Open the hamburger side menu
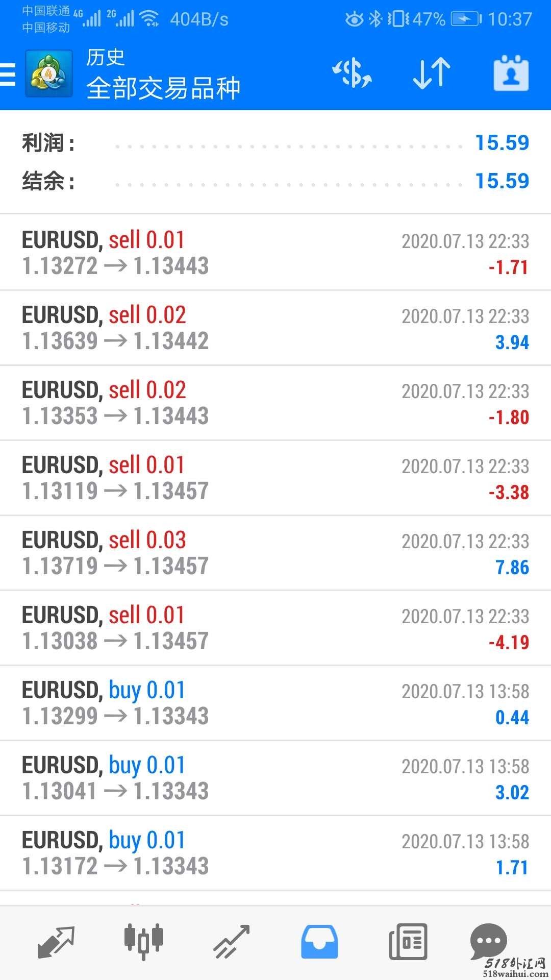 [8, 74]
